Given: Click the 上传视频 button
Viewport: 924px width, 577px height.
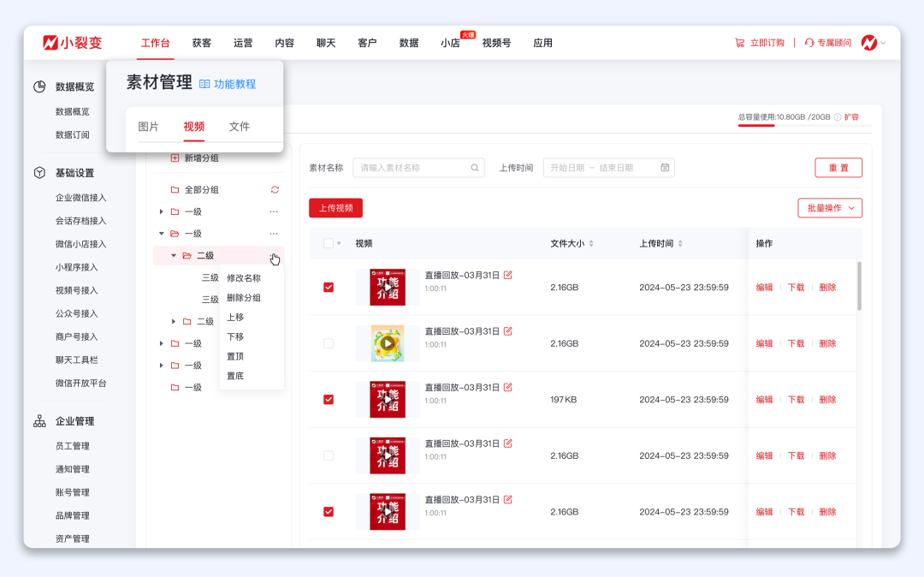Looking at the screenshot, I should 335,208.
